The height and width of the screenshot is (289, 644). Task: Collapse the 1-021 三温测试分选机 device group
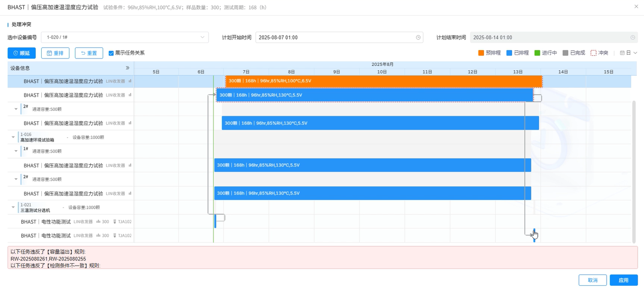13,208
